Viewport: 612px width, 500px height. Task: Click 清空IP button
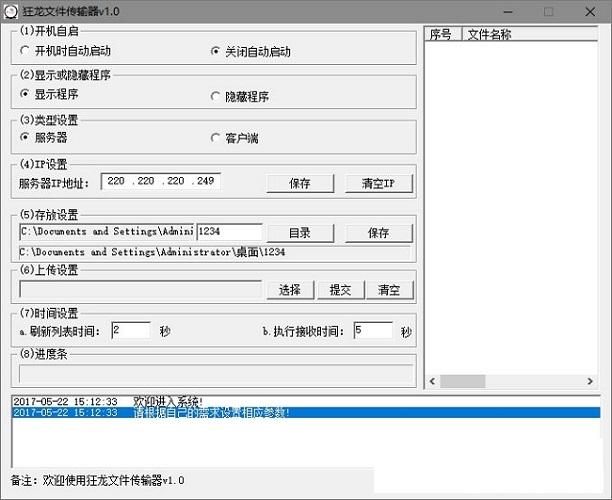click(x=379, y=183)
